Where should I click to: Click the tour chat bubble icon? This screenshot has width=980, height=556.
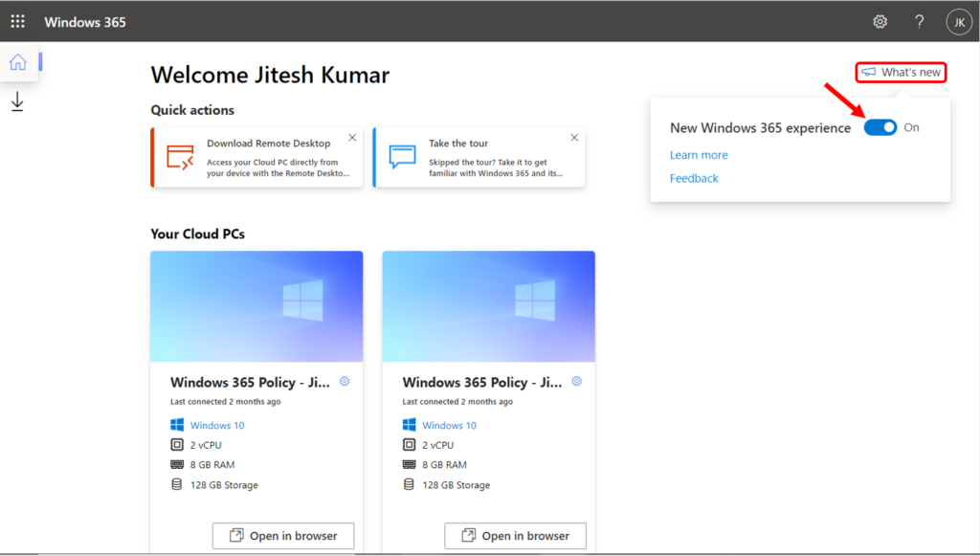point(402,157)
